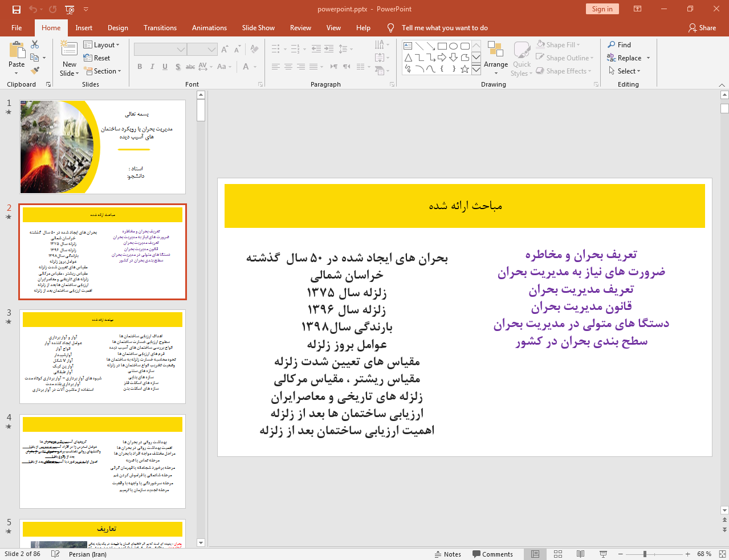Click Tell me what you want to do box
This screenshot has width=729, height=560.
click(x=445, y=28)
